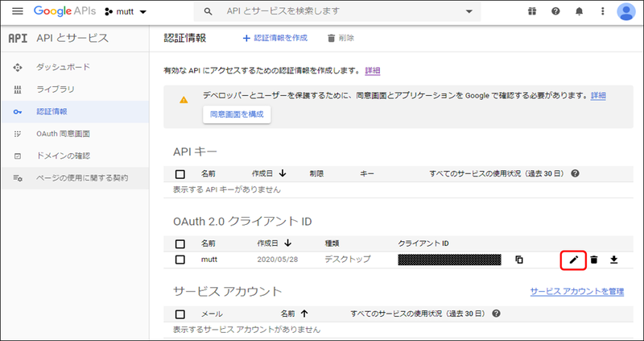Sort API keys by 作成日 arrow
The width and height of the screenshot is (644, 341).
click(x=283, y=173)
